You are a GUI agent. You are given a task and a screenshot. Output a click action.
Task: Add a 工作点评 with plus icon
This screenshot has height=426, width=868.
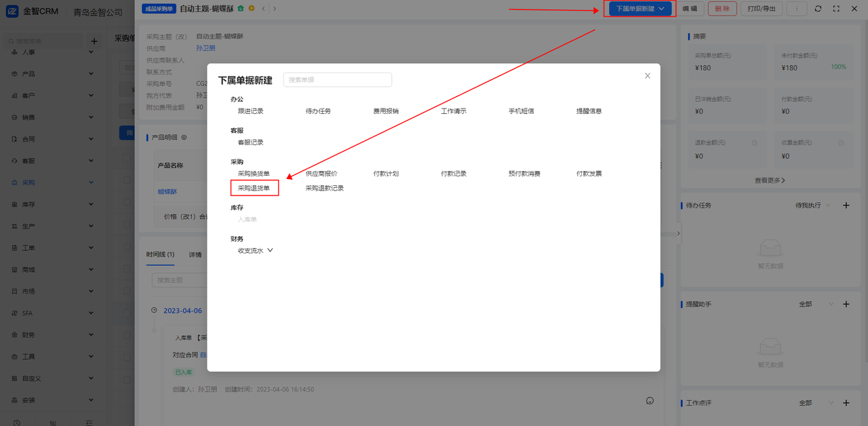tap(846, 403)
